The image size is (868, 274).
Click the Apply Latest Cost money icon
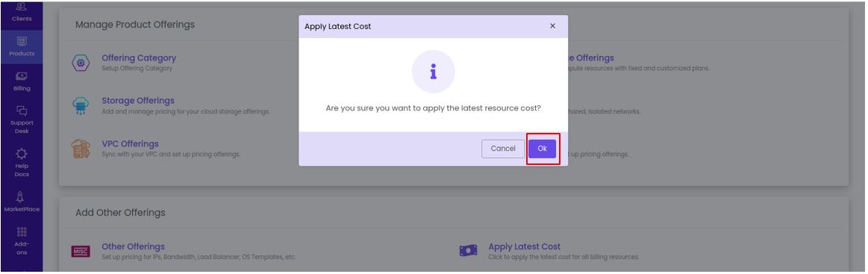[468, 251]
